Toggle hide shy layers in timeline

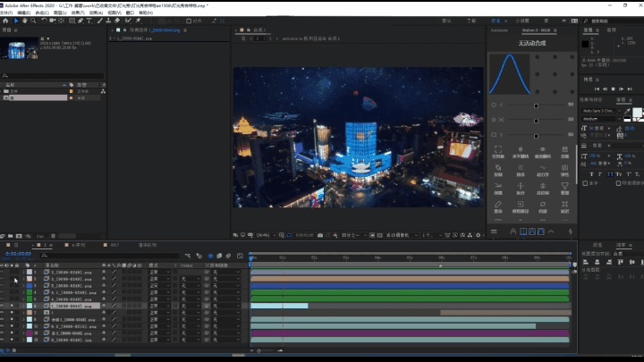point(210,256)
